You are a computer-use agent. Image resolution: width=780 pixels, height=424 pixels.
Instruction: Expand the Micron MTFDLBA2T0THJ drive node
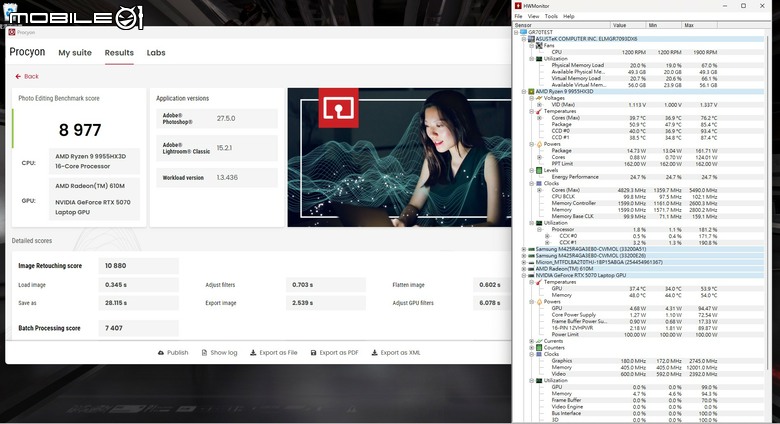point(524,262)
